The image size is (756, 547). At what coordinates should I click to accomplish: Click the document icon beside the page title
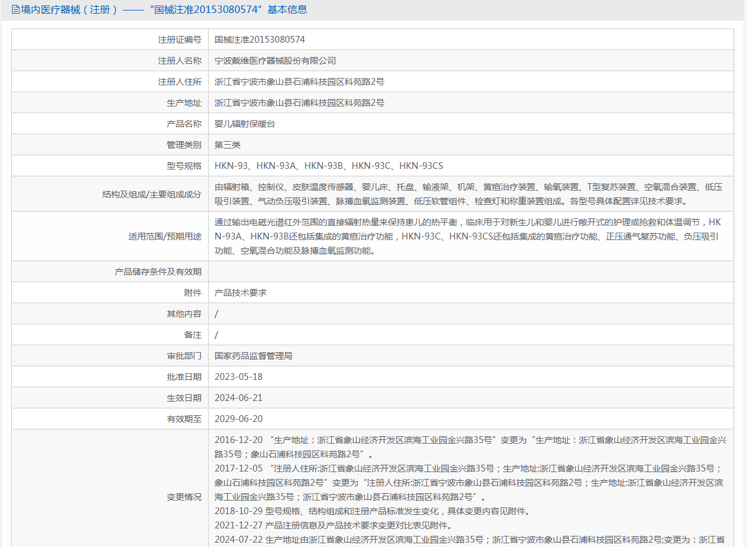coord(15,10)
